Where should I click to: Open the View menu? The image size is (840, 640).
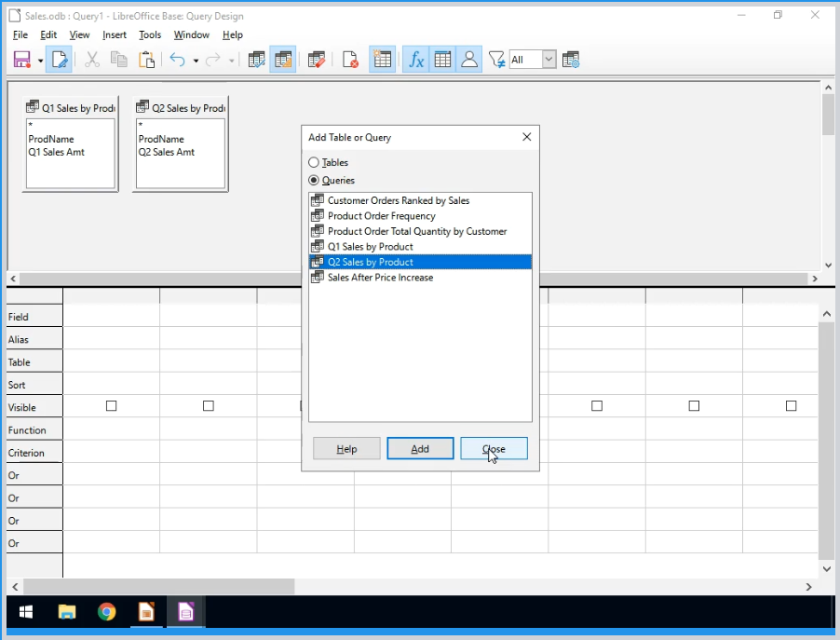point(79,34)
